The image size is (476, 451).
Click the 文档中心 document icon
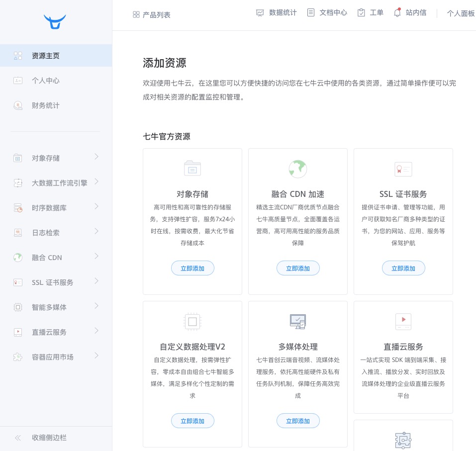pyautogui.click(x=310, y=12)
